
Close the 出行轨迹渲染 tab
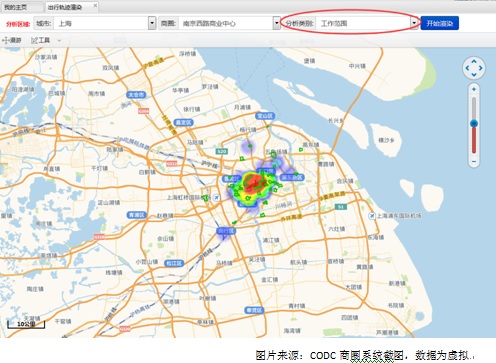95,5
